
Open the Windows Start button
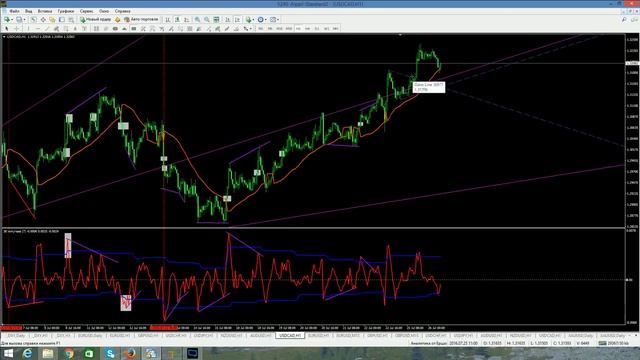click(x=8, y=353)
